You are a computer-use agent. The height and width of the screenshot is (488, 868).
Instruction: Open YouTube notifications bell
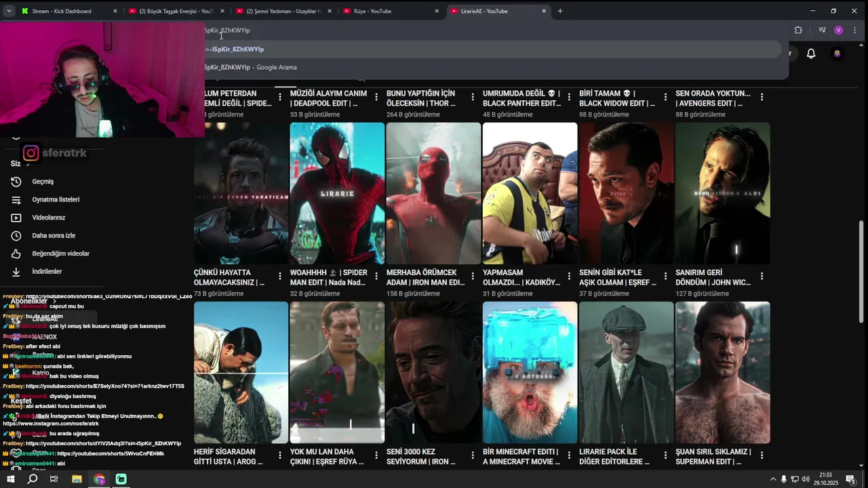point(811,54)
